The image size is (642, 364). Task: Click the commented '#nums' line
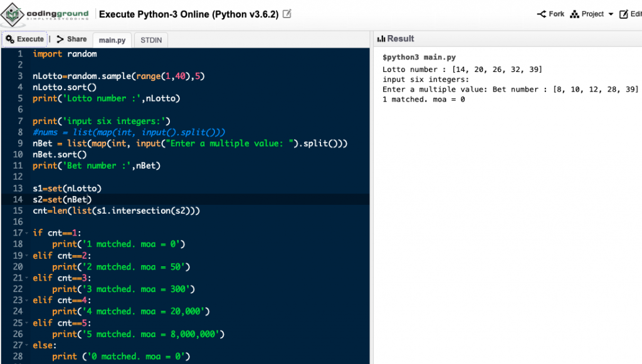point(129,132)
